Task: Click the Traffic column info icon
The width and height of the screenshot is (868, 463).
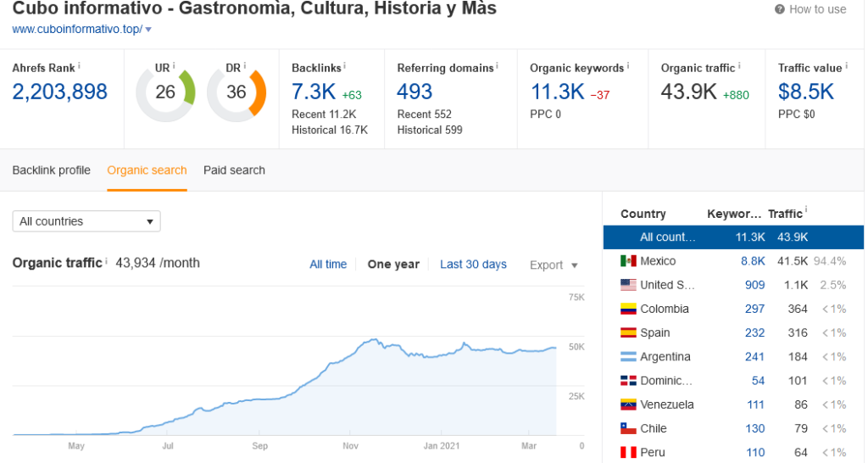Action: 806,210
